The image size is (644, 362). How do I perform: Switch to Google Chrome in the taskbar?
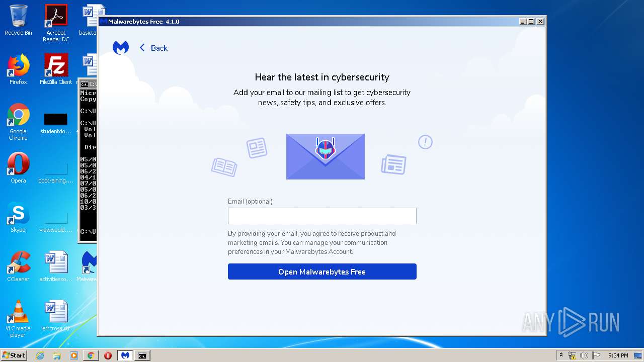(91, 355)
